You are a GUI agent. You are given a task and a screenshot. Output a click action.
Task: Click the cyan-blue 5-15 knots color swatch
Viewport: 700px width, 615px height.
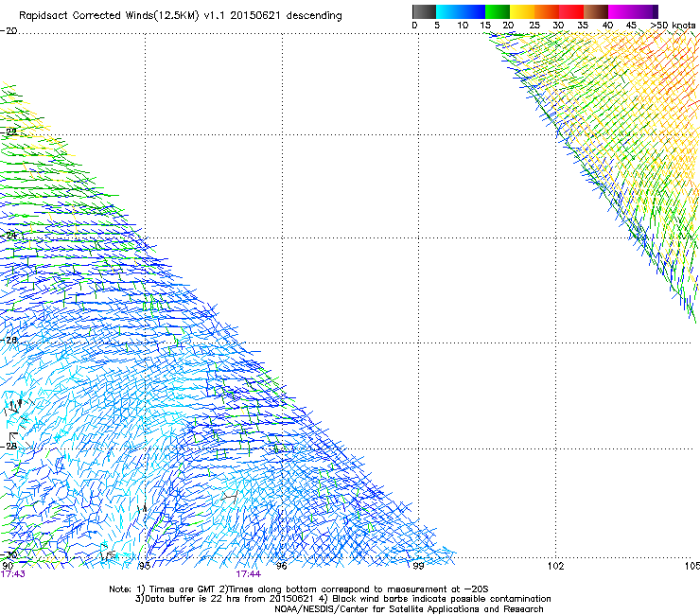[x=461, y=11]
